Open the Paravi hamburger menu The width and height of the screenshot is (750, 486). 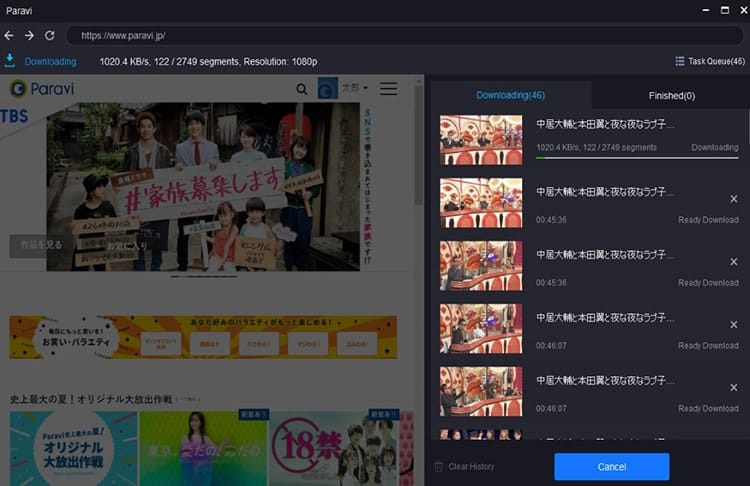click(388, 88)
